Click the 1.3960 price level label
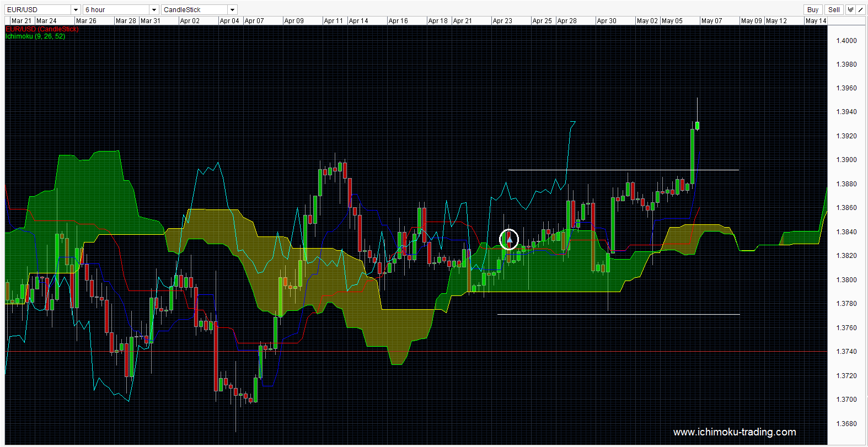This screenshot has height=447, width=868. (x=846, y=88)
